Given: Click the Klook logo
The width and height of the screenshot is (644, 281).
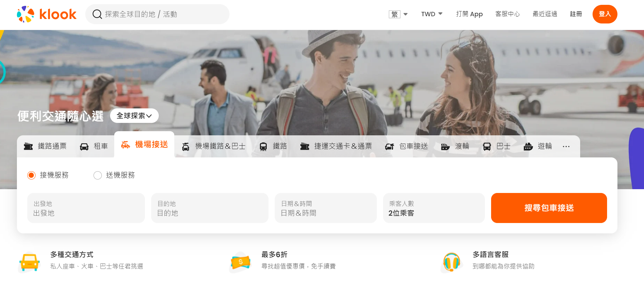Looking at the screenshot, I should 47,14.
